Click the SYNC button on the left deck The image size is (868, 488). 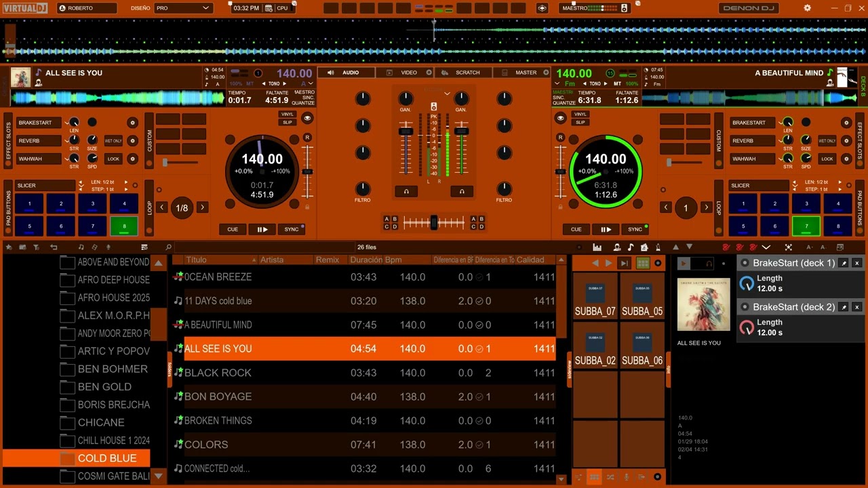pyautogui.click(x=292, y=229)
